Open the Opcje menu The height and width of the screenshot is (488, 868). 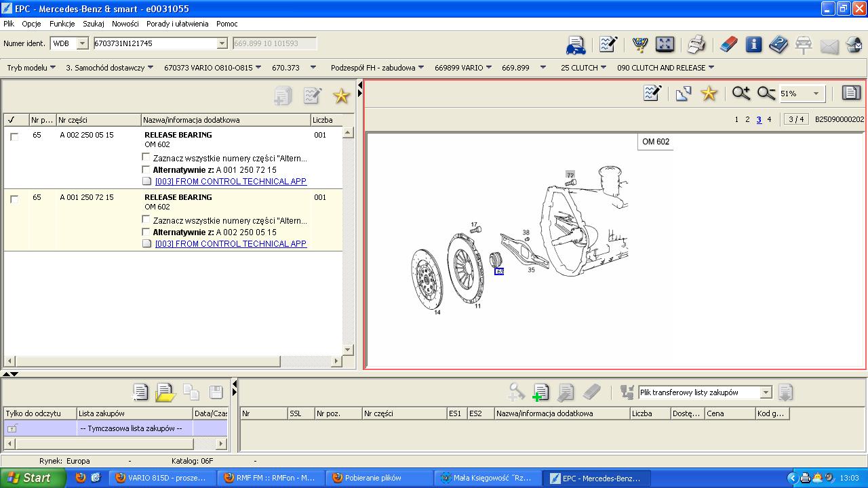click(31, 24)
